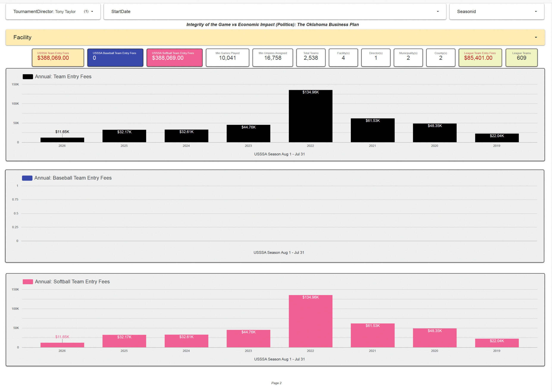Click the 2020 pink softball bar $48.35K
This screenshot has height=392, width=552.
tap(435, 338)
